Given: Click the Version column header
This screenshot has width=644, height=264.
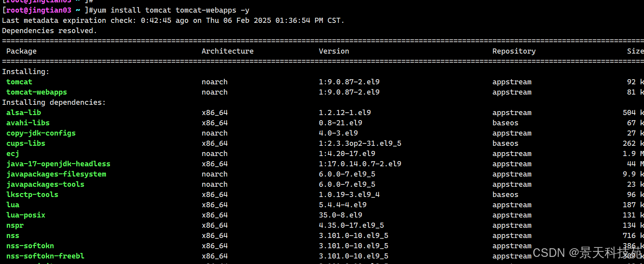Looking at the screenshot, I should coord(334,51).
